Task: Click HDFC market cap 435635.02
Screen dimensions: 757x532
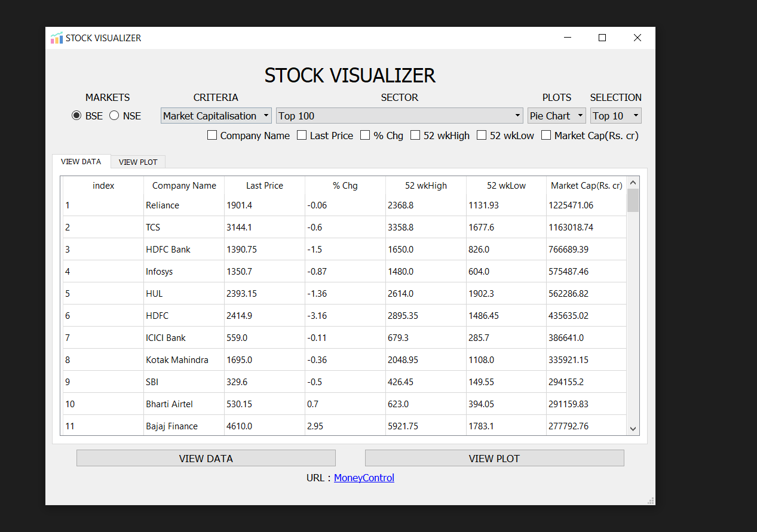Action: coord(587,316)
